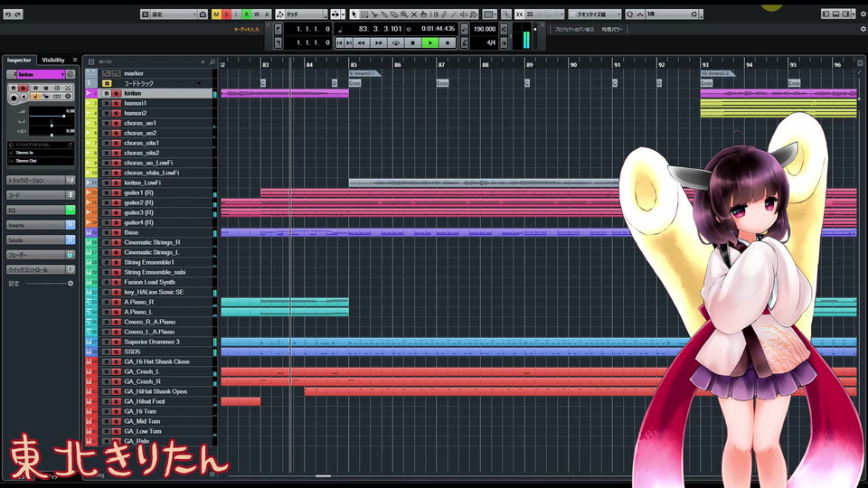Click the tempo value 190.000
Viewport: 868px width, 488px height.
pyautogui.click(x=485, y=29)
